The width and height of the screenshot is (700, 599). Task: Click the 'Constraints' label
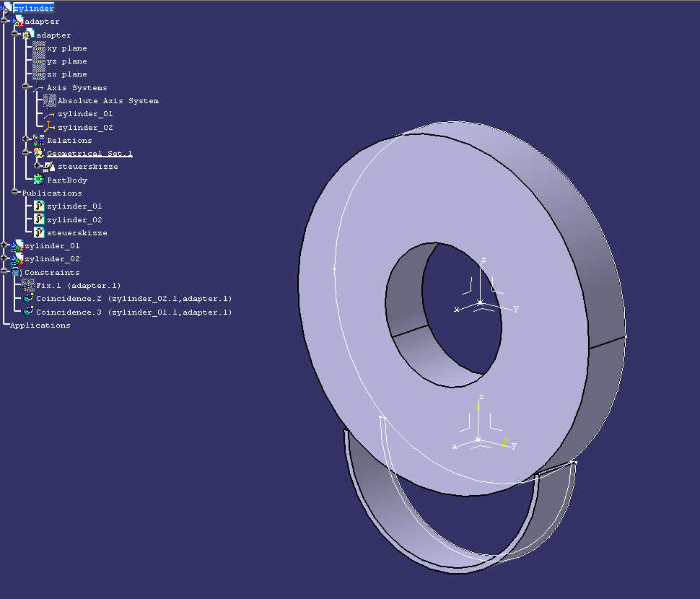[52, 272]
